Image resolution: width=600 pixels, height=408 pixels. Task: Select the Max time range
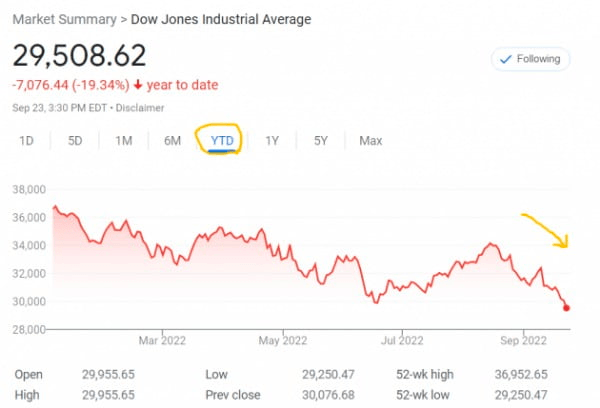pos(370,141)
